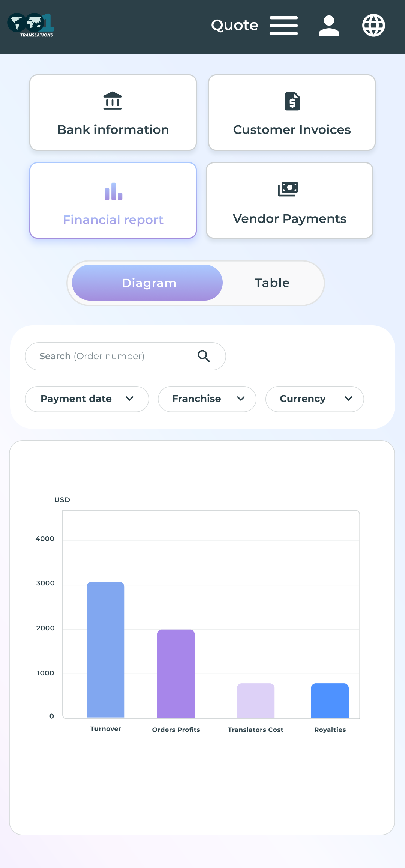
Task: Expand the Currency dropdown
Action: [315, 399]
